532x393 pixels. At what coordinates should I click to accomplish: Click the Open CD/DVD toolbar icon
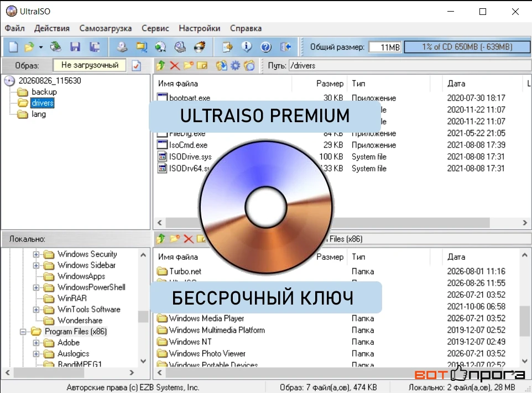coord(56,47)
